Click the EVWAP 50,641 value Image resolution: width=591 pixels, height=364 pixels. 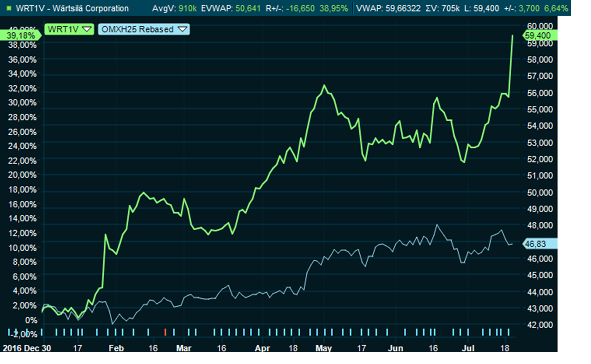tap(248, 8)
